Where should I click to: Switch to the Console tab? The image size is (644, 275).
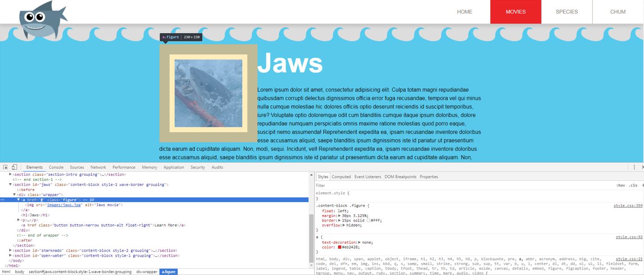pos(56,167)
